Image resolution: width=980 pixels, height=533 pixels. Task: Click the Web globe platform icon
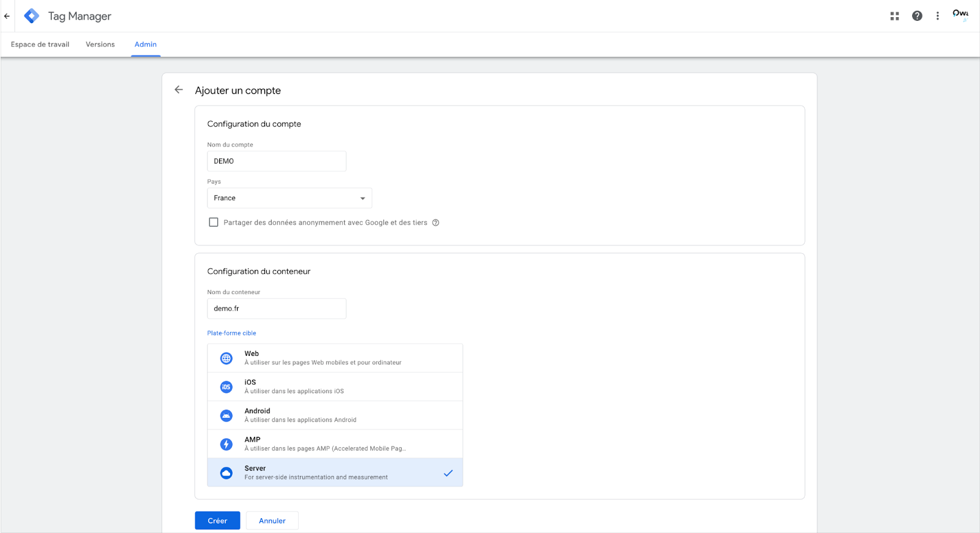click(226, 358)
